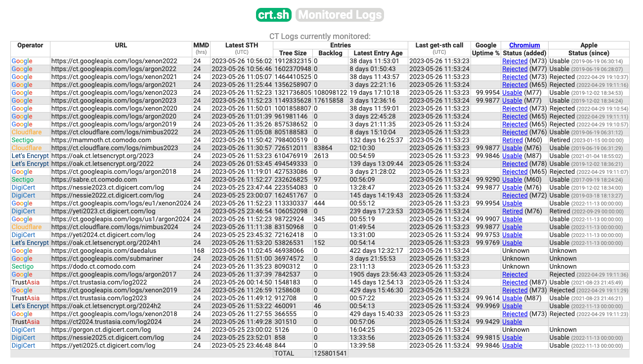Open Usable link for sabre.ct.comodo.com
The image size is (643, 364).
click(x=512, y=179)
